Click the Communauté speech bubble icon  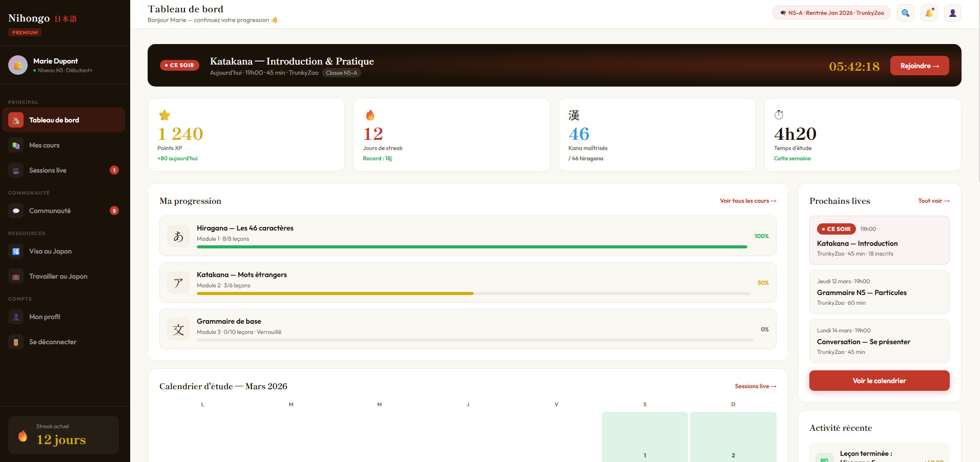[16, 211]
